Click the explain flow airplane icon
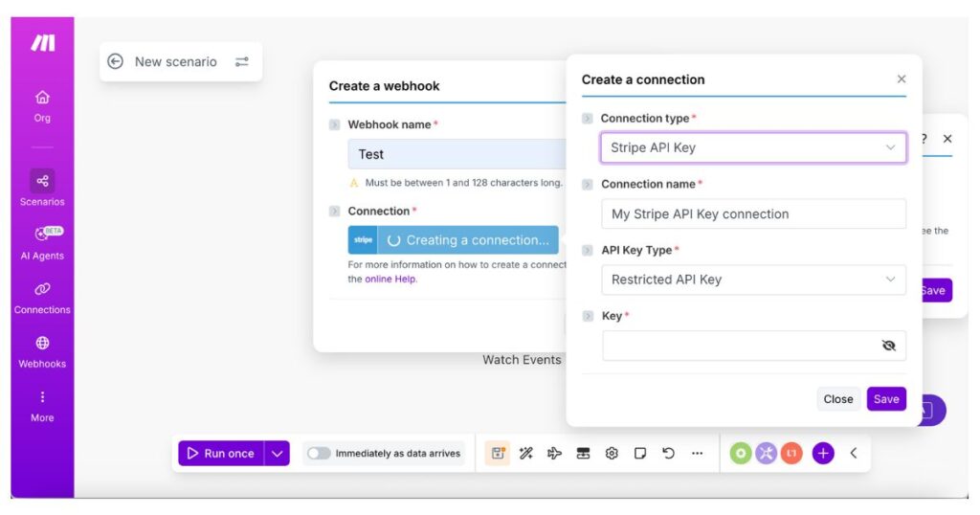The width and height of the screenshot is (980, 515). click(x=554, y=453)
